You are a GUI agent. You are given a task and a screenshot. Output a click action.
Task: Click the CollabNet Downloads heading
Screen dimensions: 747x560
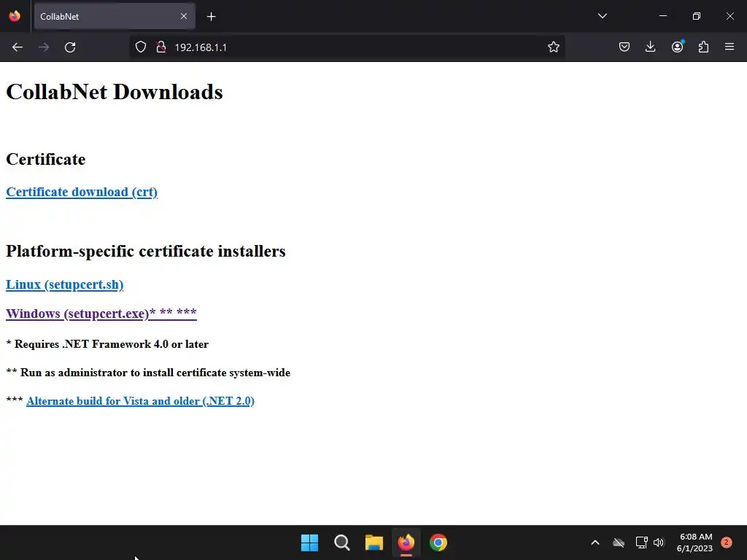tap(115, 92)
